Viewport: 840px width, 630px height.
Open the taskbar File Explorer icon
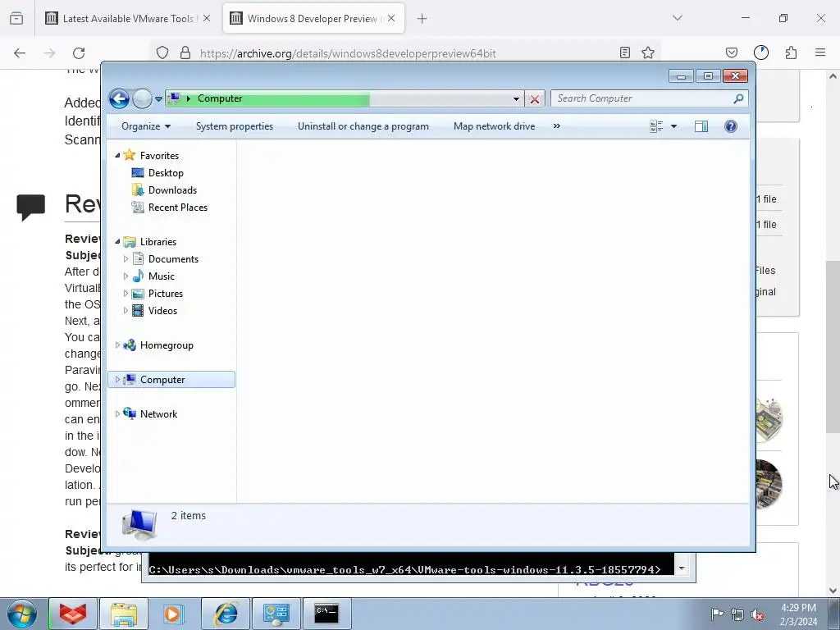click(124, 614)
